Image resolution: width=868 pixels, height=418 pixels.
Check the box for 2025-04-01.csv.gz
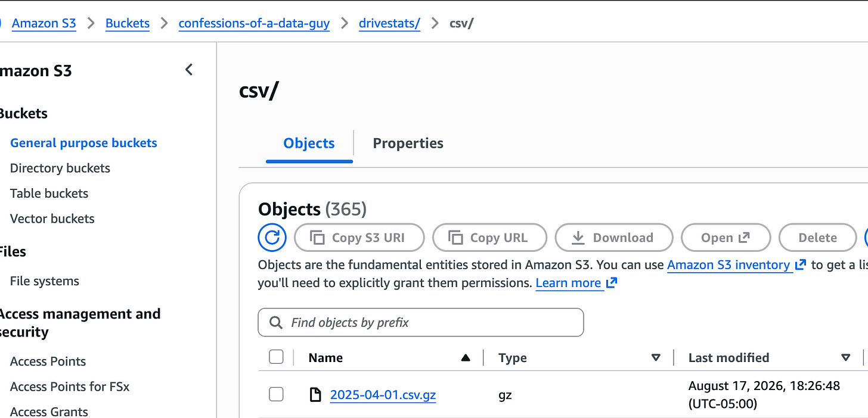coord(276,394)
